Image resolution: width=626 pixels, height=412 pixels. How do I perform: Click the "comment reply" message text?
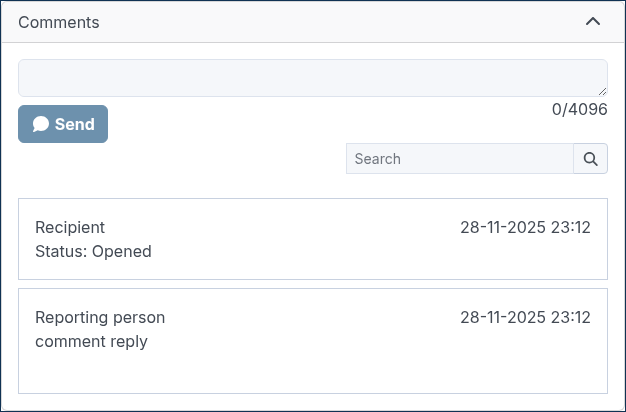pos(91,342)
